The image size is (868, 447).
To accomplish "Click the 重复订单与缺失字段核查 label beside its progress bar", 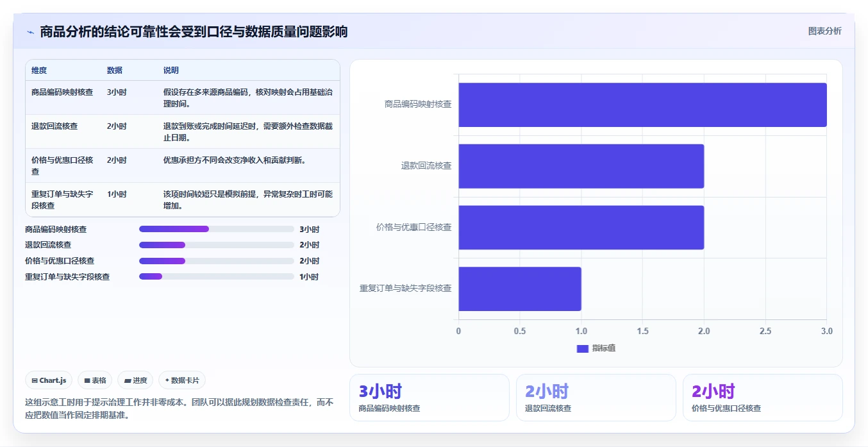I will click(67, 277).
